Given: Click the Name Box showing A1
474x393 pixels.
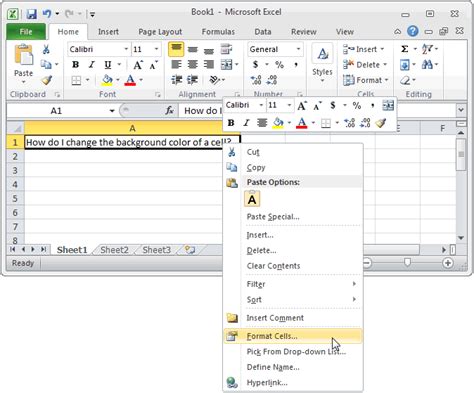Looking at the screenshot, I should click(x=56, y=111).
